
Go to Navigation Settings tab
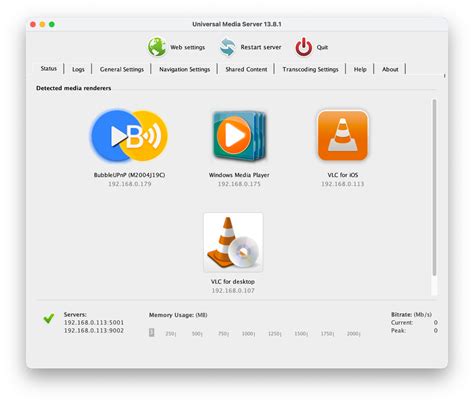point(184,69)
